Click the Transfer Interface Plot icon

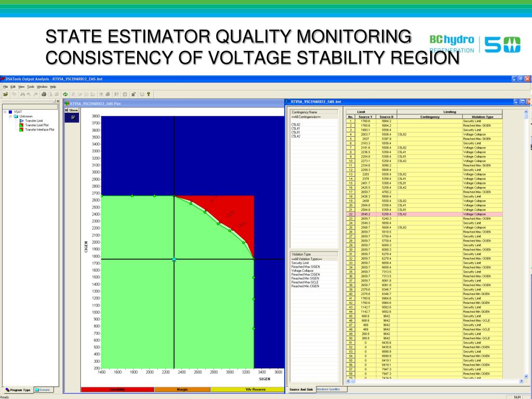21,129
